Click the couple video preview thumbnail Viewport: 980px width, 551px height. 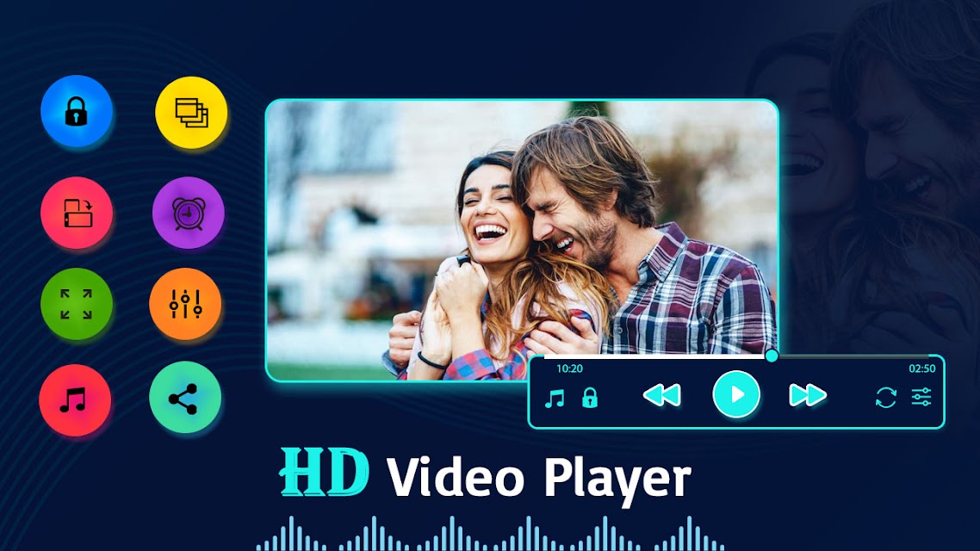pos(522,240)
